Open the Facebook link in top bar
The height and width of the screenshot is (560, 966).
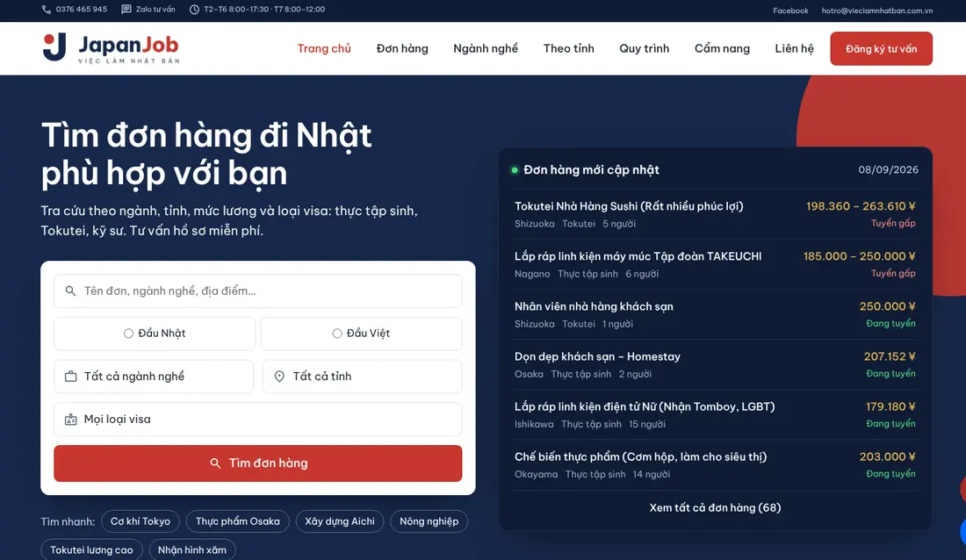[x=790, y=11]
